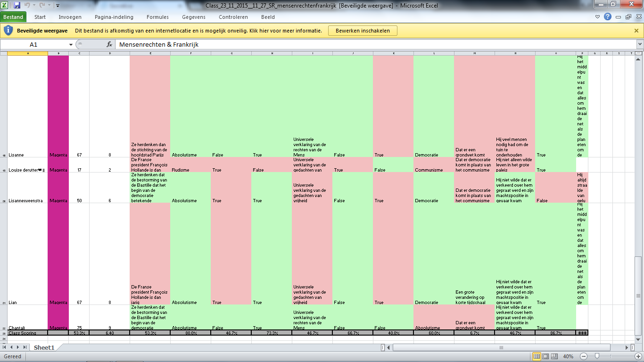Select the score cell showing 75
Image resolution: width=644 pixels, height=362 pixels.
(x=79, y=318)
